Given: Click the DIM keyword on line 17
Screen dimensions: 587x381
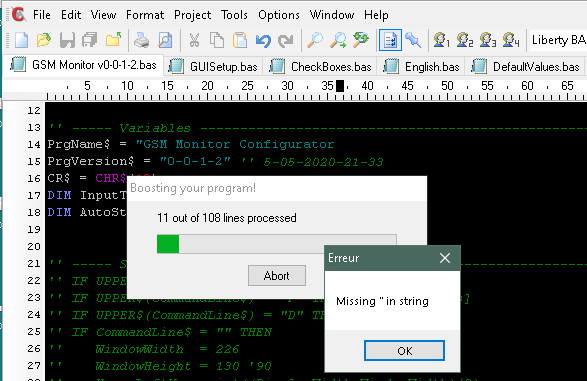Looking at the screenshot, I should pos(59,195).
